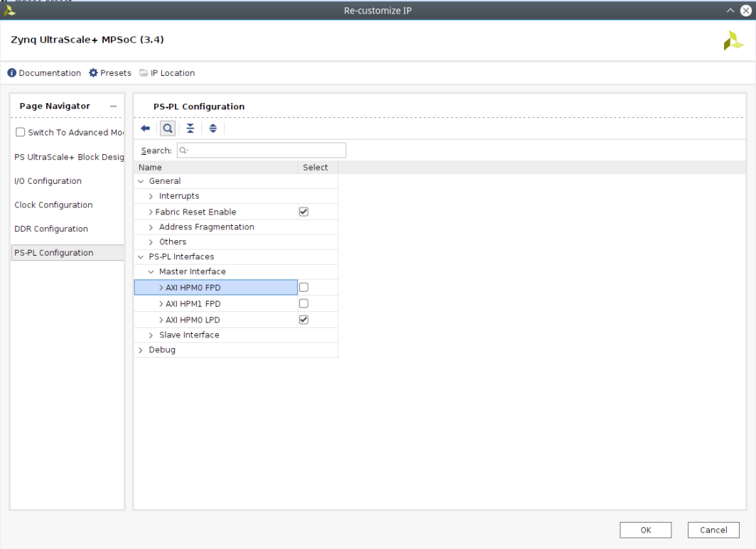Click the back arrow toolbar icon

tap(146, 129)
